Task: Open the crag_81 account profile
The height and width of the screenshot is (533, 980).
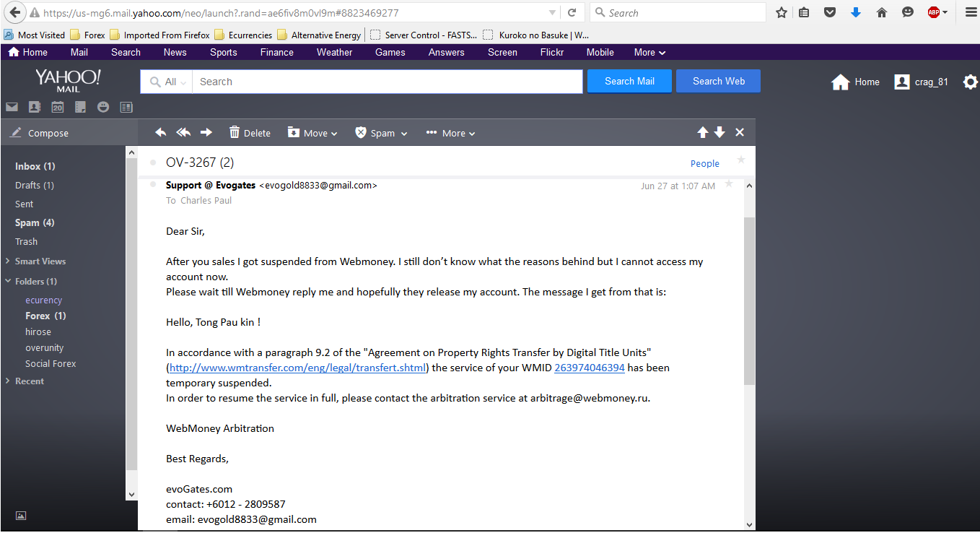Action: click(921, 82)
